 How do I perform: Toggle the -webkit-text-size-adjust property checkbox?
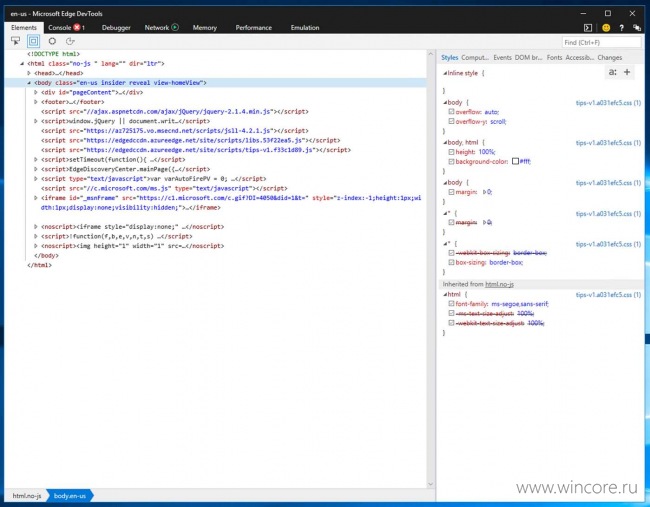451,323
